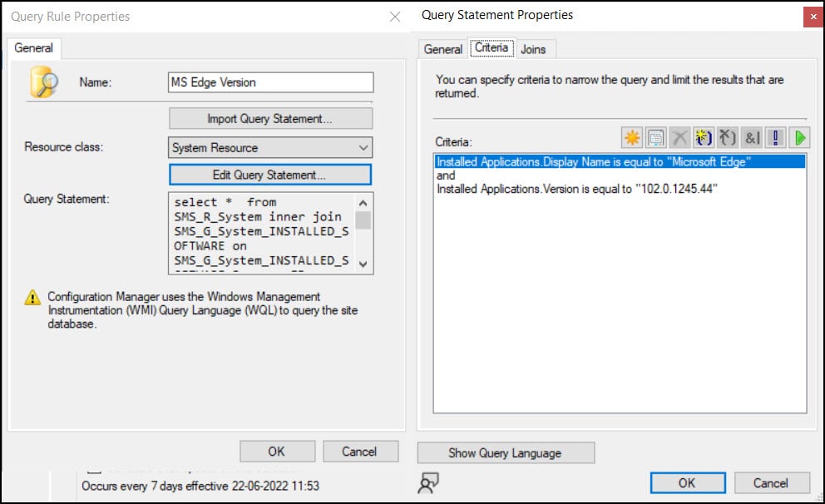Click Edit Query Statement button
The height and width of the screenshot is (504, 825).
tap(270, 175)
